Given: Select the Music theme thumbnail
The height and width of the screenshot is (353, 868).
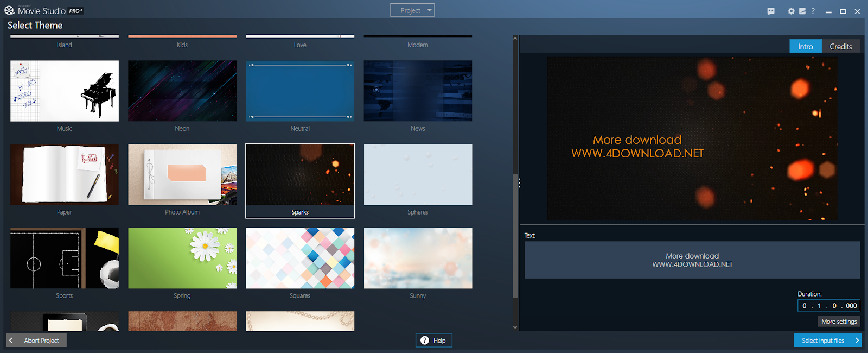Looking at the screenshot, I should coord(65,91).
